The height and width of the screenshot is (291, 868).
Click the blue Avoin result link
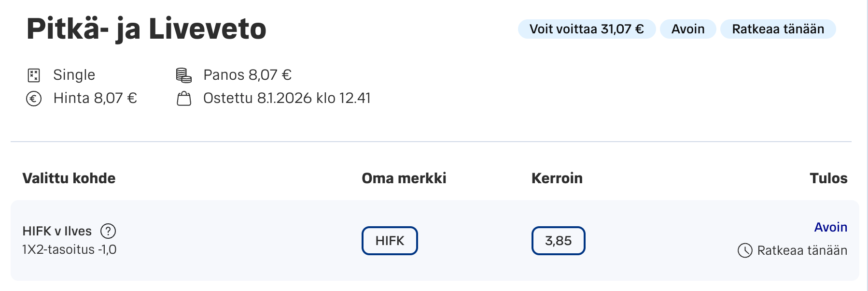click(830, 227)
